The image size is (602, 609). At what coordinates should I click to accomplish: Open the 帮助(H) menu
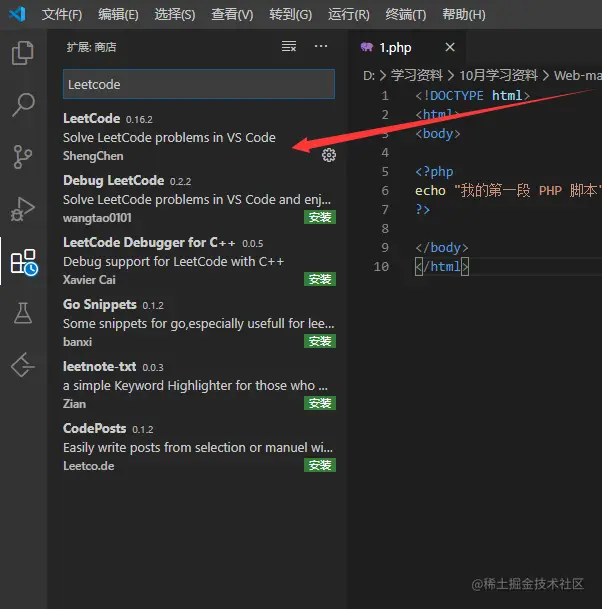click(464, 15)
